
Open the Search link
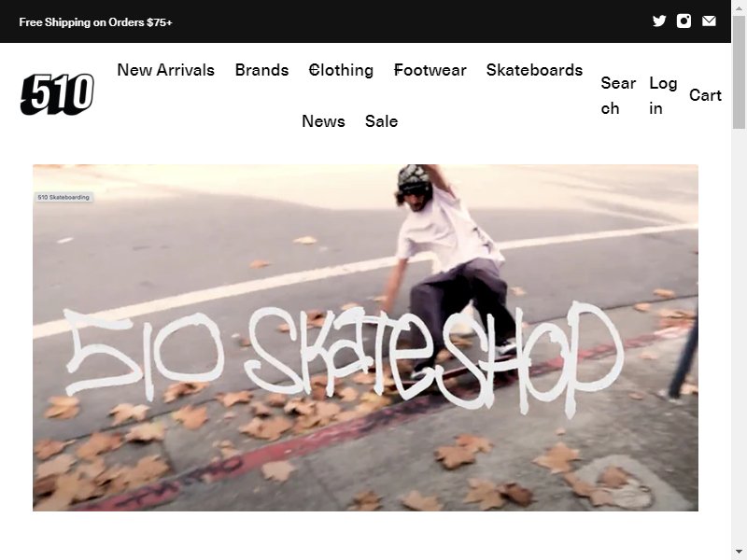click(618, 96)
